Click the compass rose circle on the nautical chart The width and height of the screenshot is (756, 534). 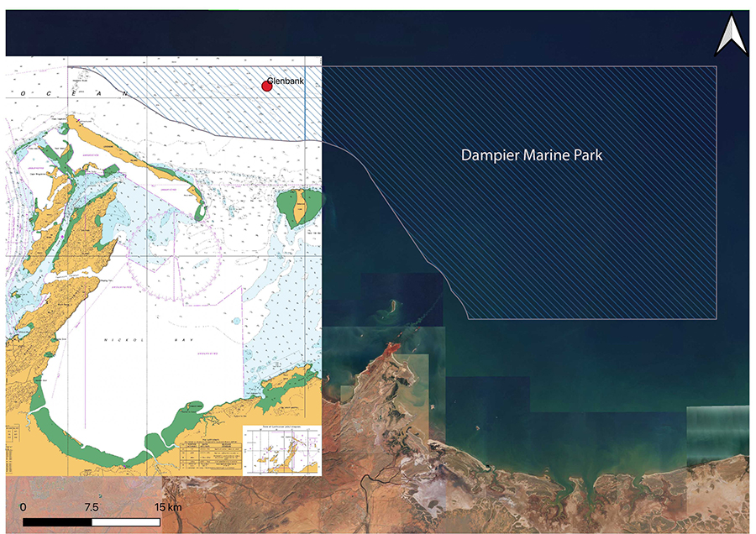[177, 252]
